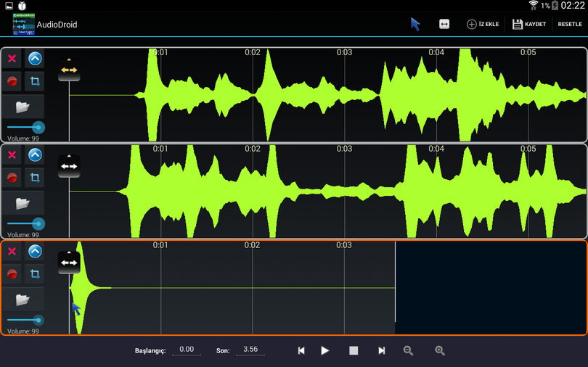Collapse the first track with up chevron

pos(35,59)
